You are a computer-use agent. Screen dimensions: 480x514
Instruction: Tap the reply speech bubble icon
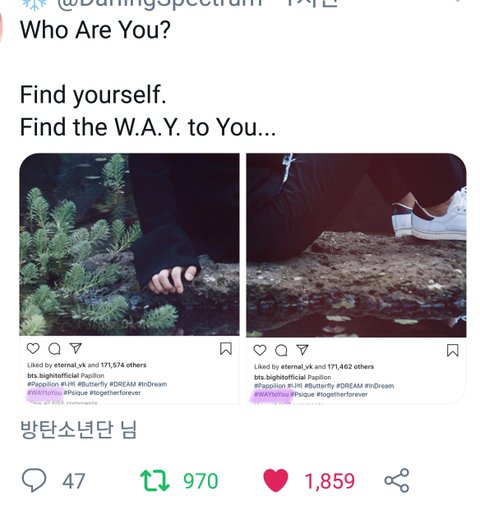coord(34,480)
